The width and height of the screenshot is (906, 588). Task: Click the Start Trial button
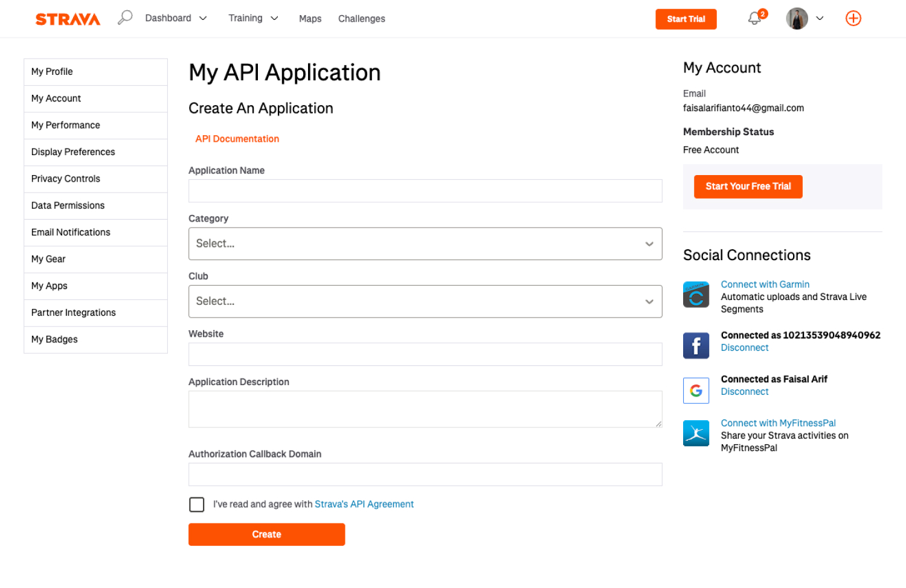pos(686,19)
